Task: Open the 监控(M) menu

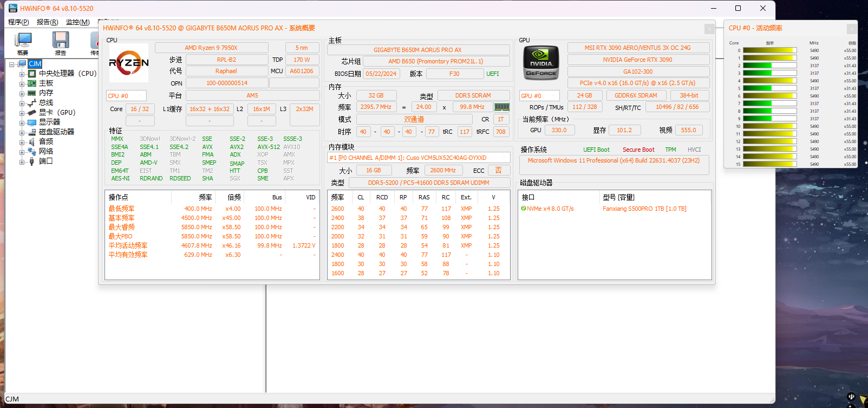Action: pyautogui.click(x=77, y=22)
